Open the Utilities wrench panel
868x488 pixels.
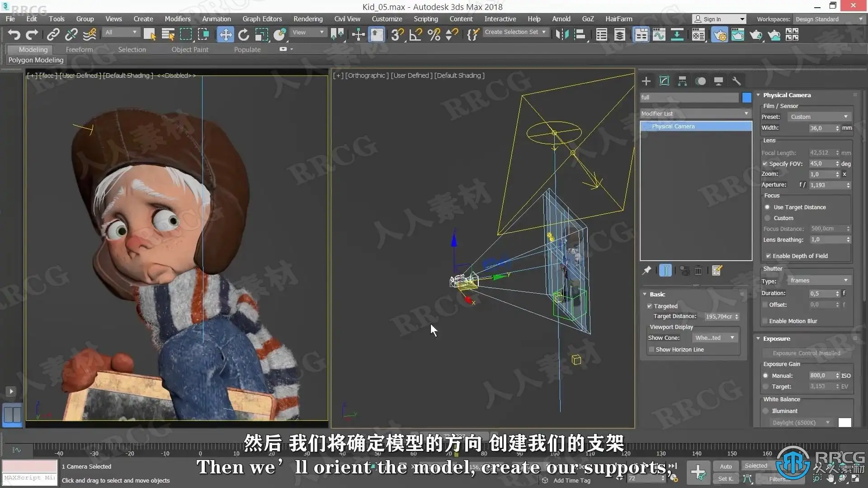(x=736, y=81)
